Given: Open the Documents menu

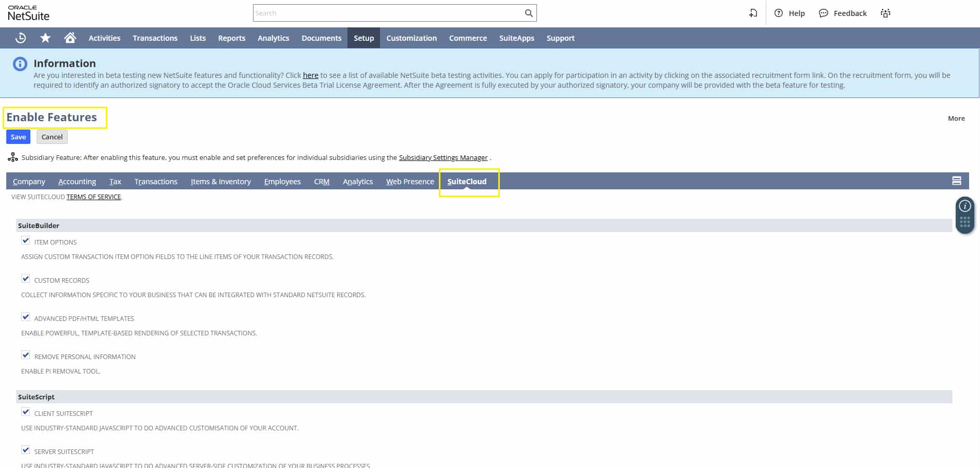Looking at the screenshot, I should [x=321, y=38].
